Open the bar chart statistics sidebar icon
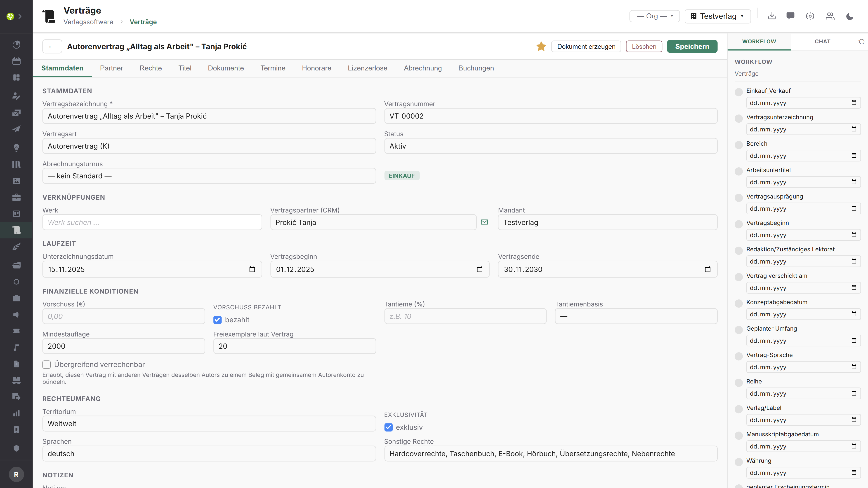The image size is (868, 488). 16,413
